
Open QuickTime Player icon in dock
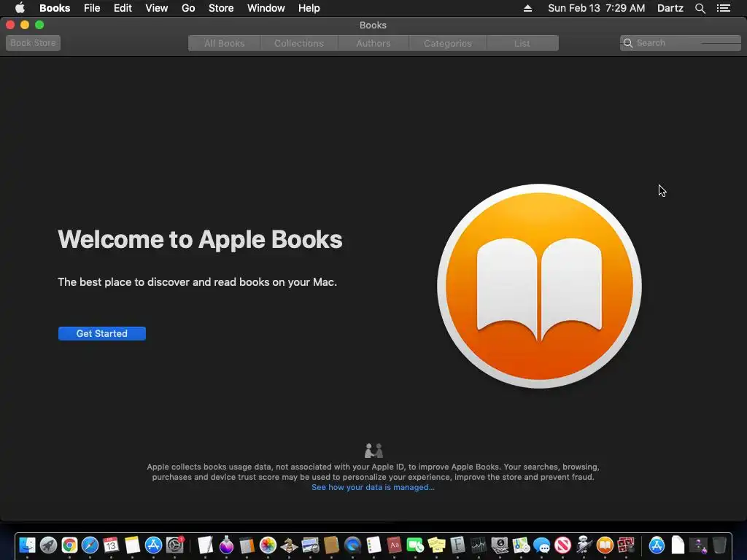tap(352, 545)
